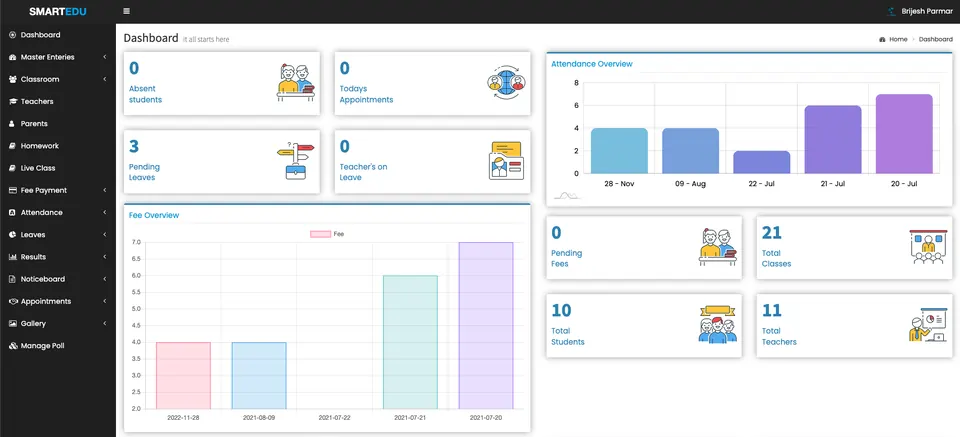This screenshot has width=960, height=437.
Task: Open the Pending Leaves card label
Action: (144, 172)
